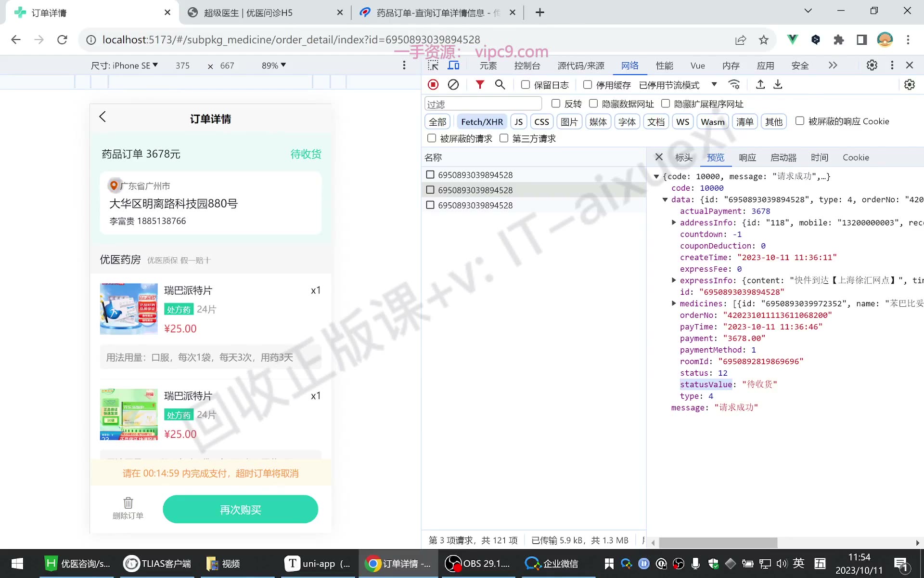Open network panel settings gear

910,85
